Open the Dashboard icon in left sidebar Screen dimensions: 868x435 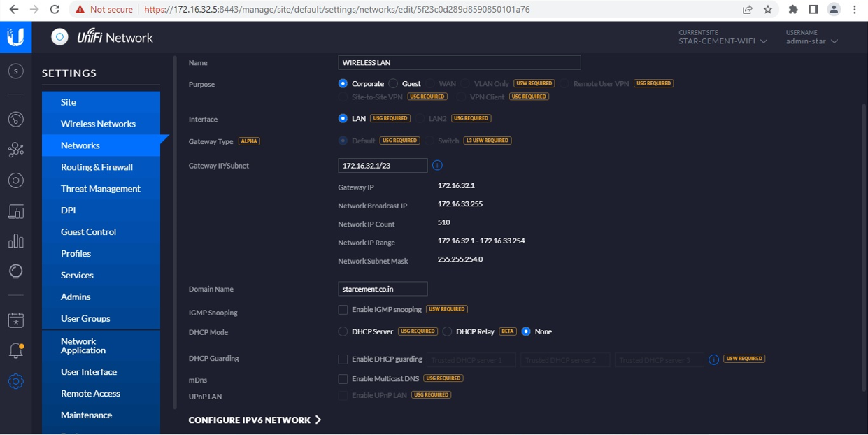pos(15,120)
